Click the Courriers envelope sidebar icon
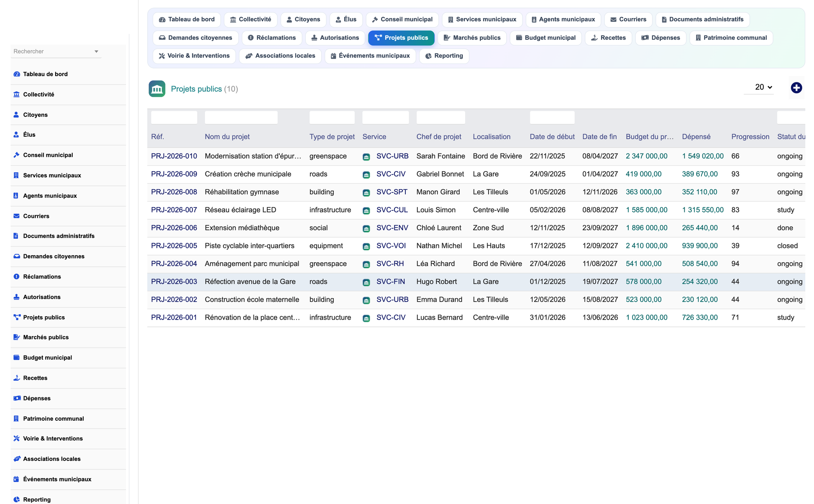This screenshot has width=814, height=504. (x=17, y=216)
